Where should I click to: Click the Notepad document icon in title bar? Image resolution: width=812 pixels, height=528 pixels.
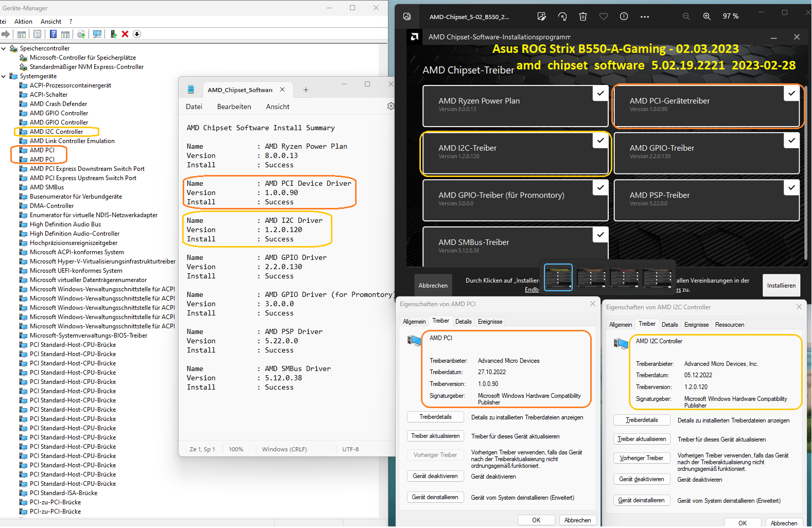191,90
